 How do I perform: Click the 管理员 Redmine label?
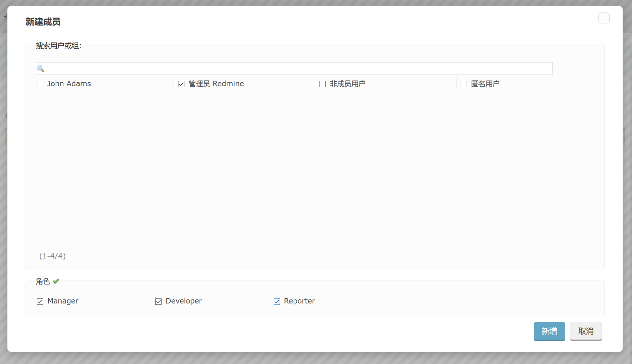tap(216, 84)
